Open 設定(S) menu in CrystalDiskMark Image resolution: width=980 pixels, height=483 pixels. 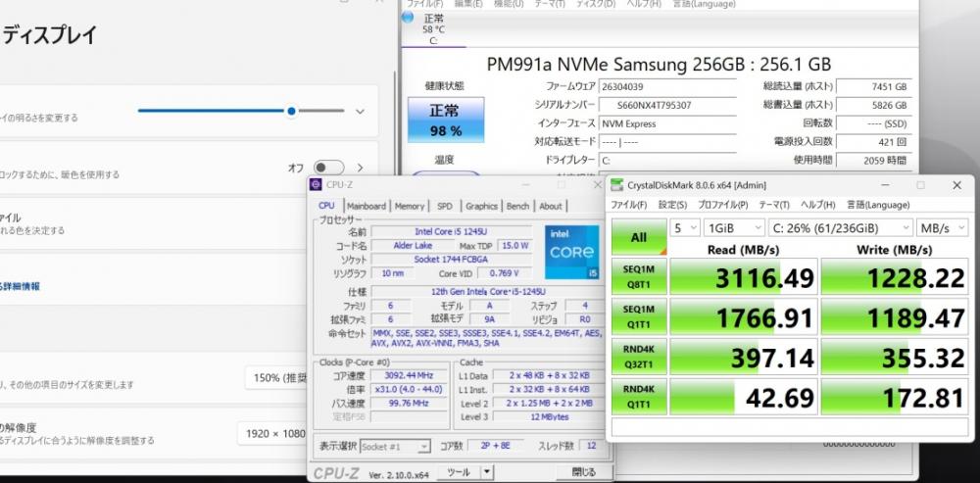click(x=672, y=205)
